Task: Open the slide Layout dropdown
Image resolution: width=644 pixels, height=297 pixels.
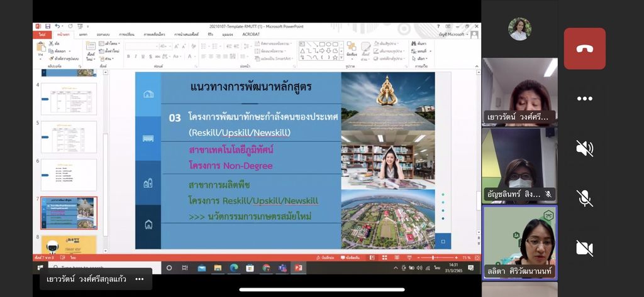Action: point(109,43)
